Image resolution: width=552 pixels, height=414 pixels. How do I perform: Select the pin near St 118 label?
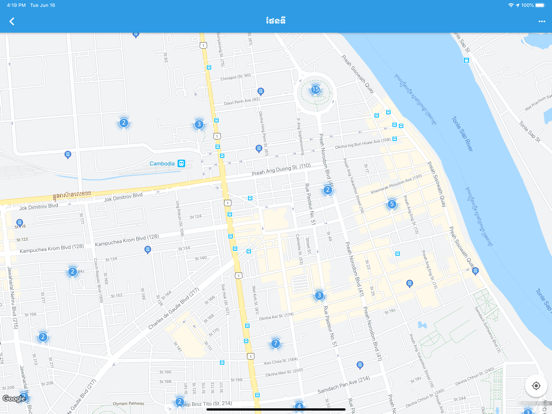20,223
